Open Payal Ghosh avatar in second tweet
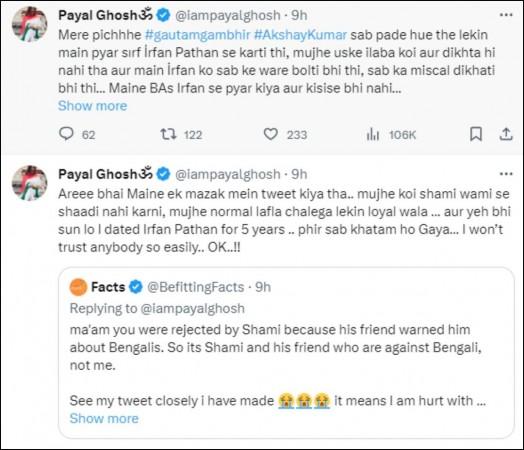 (29, 183)
